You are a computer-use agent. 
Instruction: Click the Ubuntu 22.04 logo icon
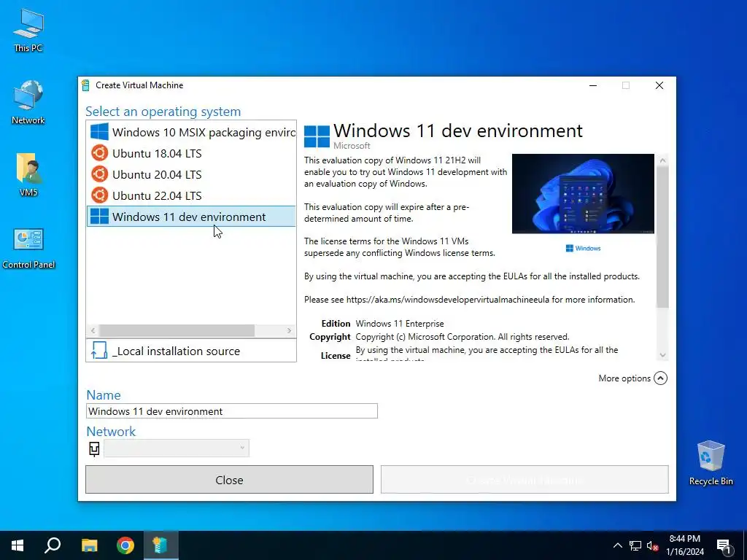click(x=99, y=195)
